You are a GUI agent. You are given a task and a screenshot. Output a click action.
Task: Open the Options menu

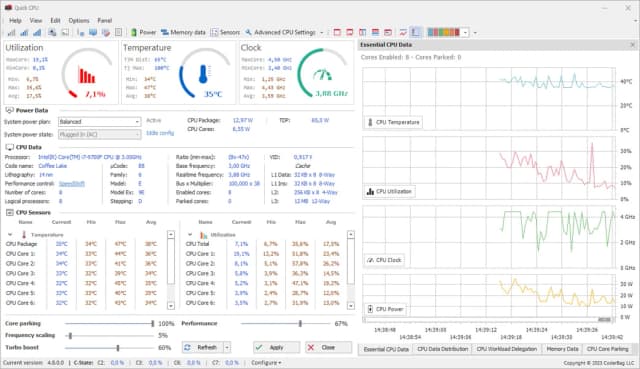[x=79, y=20]
